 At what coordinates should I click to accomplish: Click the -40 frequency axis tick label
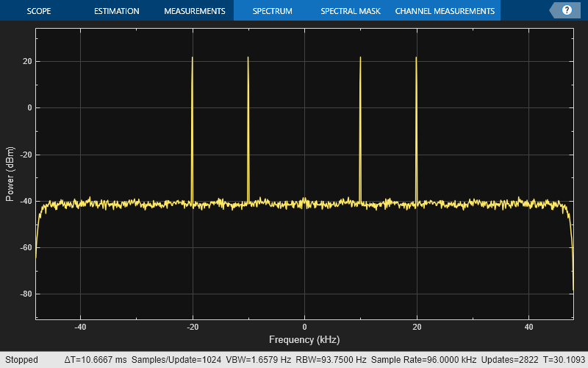[80, 327]
